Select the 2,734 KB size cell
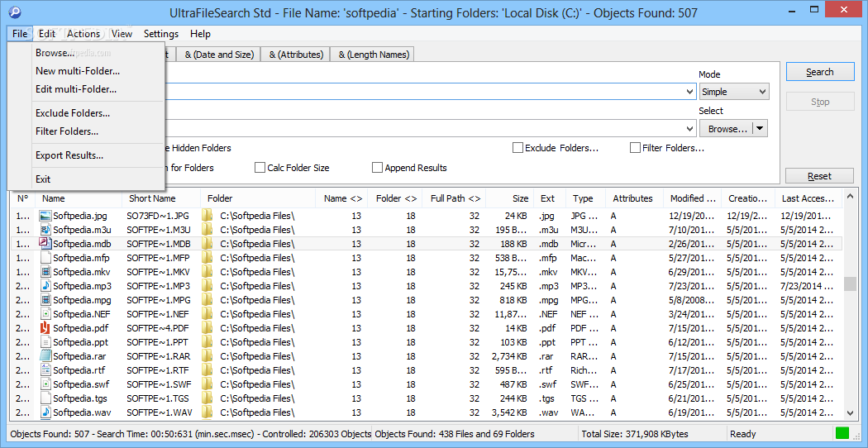This screenshot has width=868, height=448. pyautogui.click(x=509, y=356)
